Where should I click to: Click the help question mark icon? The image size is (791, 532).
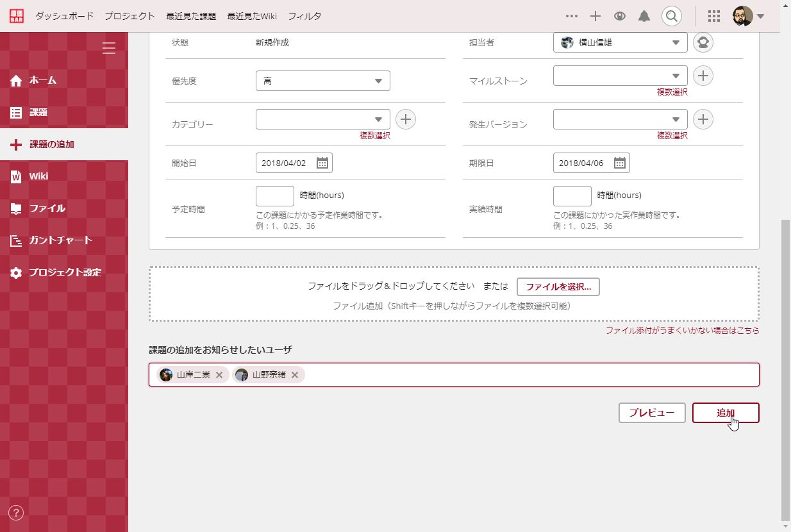(17, 512)
